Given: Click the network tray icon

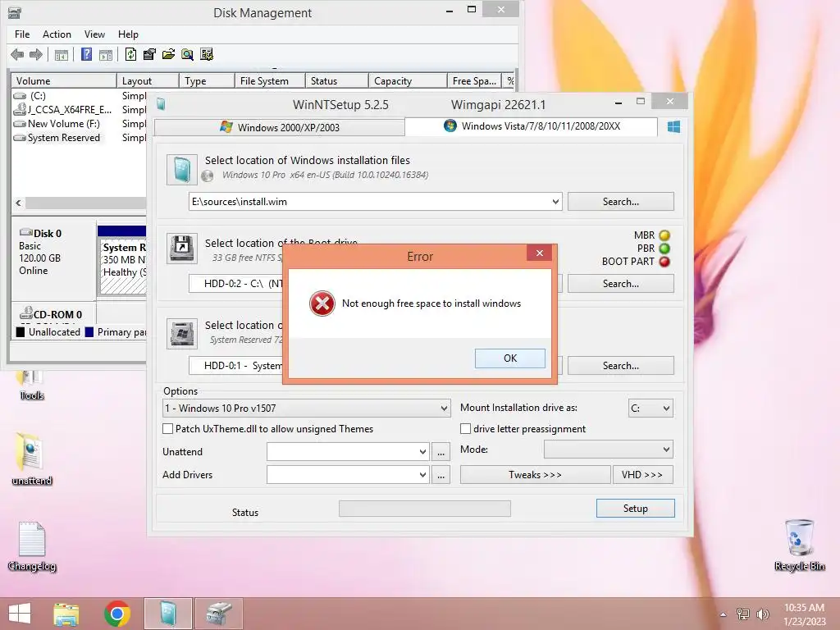Looking at the screenshot, I should click(743, 614).
